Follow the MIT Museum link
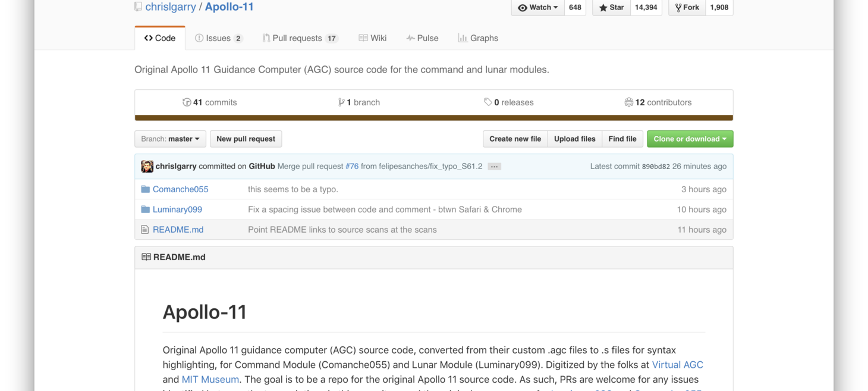868x391 pixels. (x=210, y=379)
